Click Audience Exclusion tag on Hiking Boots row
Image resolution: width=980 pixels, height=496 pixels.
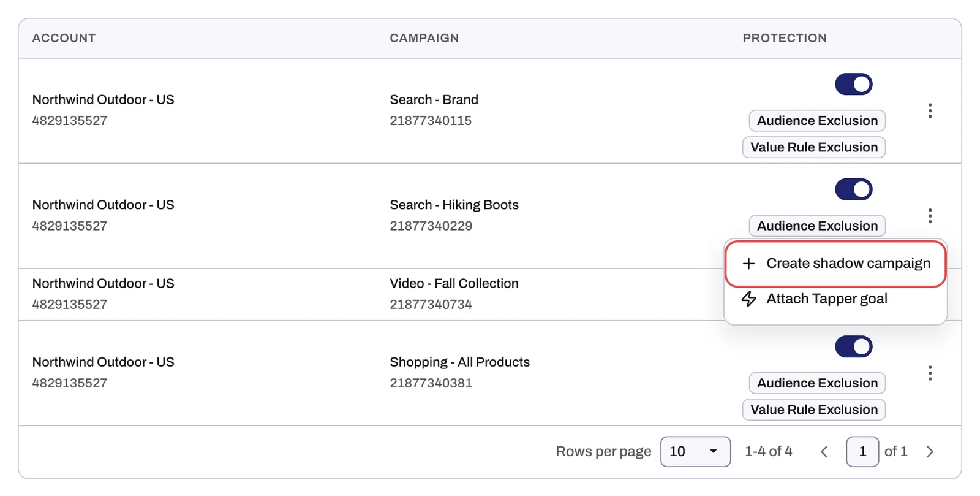point(817,226)
